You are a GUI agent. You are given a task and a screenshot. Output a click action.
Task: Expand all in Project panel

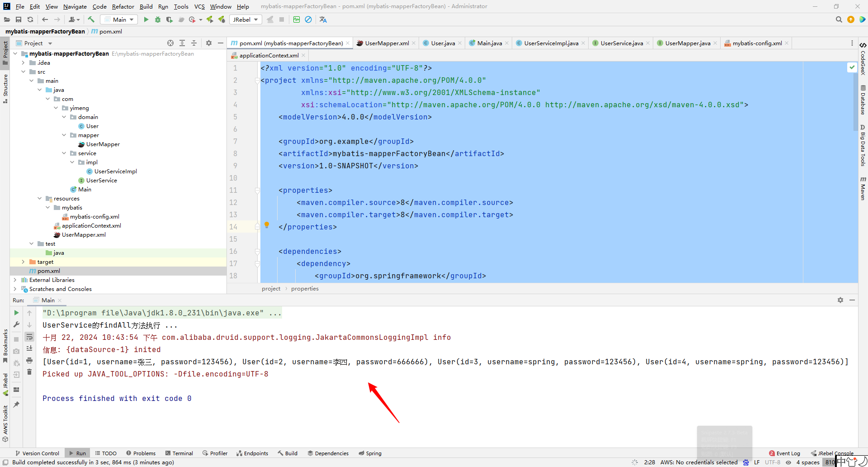click(x=182, y=43)
